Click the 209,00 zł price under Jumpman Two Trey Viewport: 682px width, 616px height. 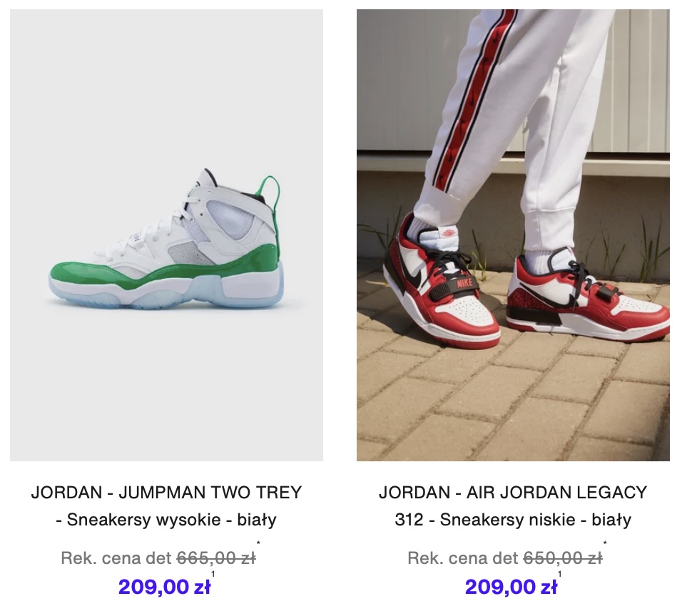[x=164, y=587]
